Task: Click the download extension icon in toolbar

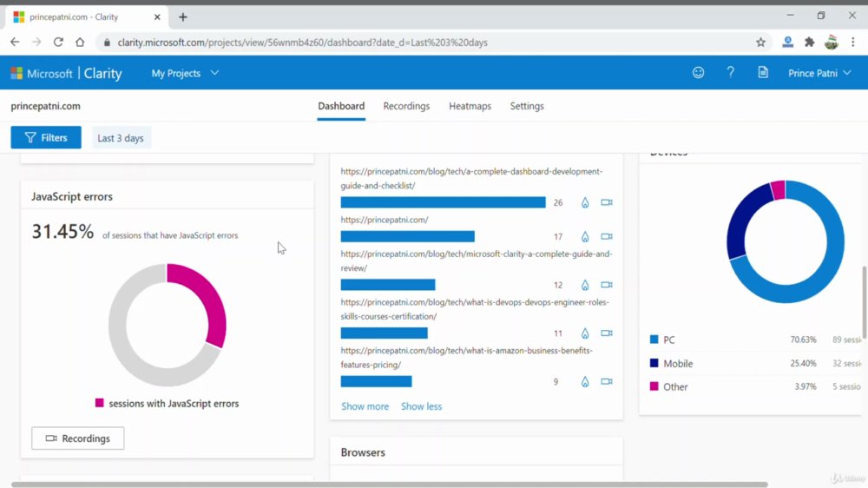Action: 787,42
